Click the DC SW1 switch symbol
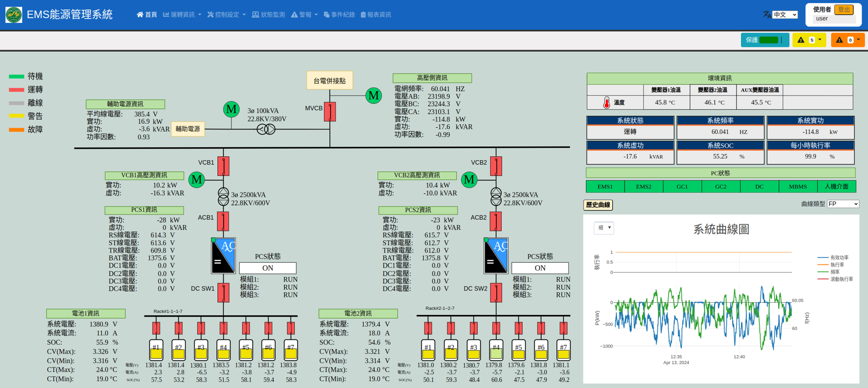 tap(223, 292)
